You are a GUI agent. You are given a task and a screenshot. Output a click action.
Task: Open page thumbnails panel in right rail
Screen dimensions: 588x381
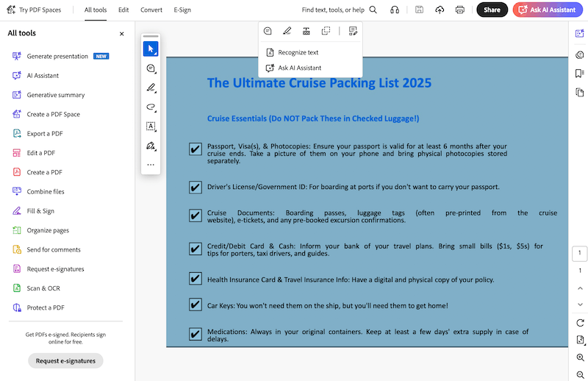click(x=580, y=93)
